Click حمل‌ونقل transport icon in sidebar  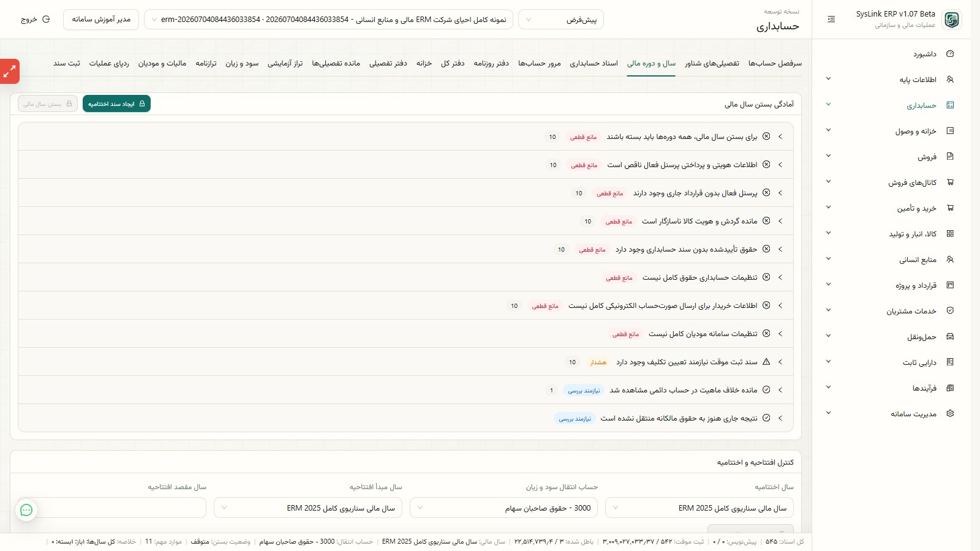[950, 337]
